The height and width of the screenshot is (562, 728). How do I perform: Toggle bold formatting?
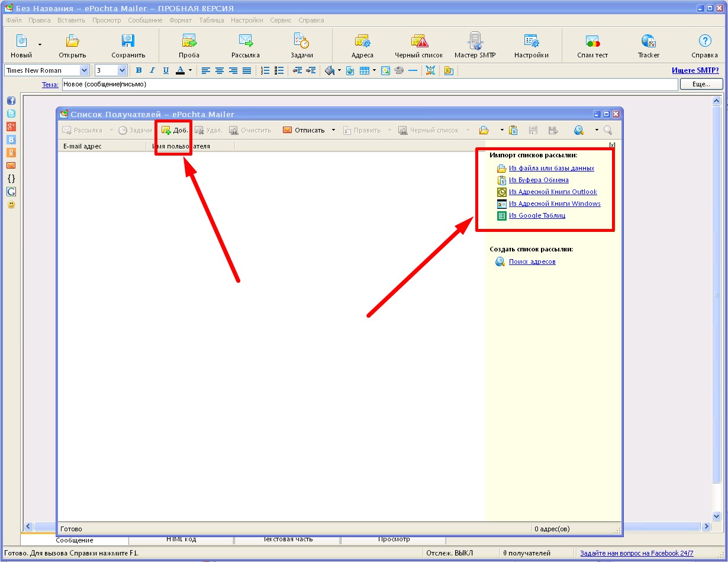click(138, 70)
